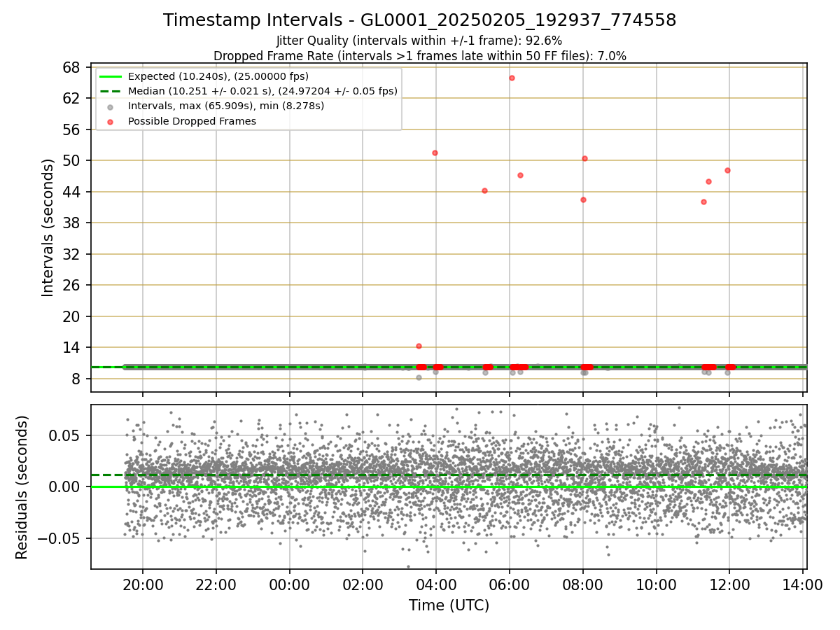The image size is (840, 630).
Task: Select the y-axis tick label 20
Action: [71, 316]
